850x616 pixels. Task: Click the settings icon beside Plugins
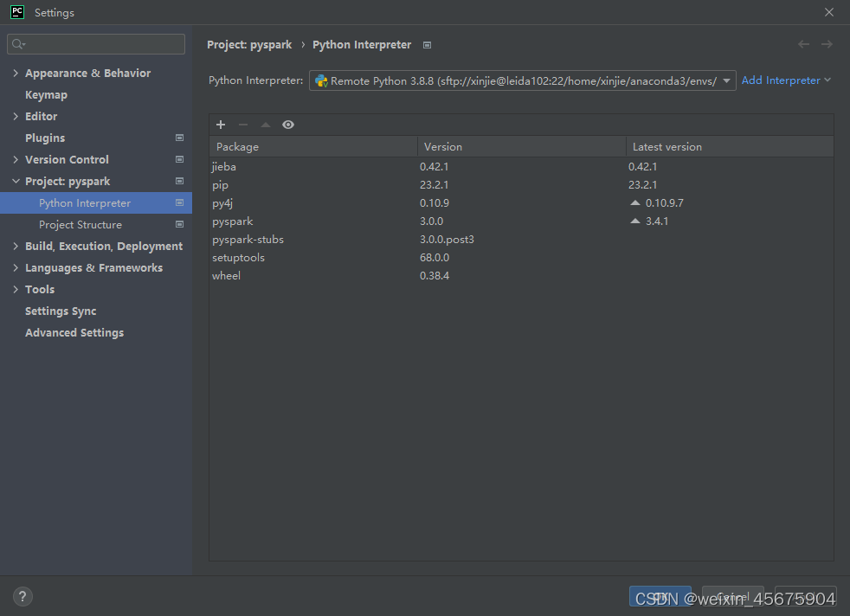click(x=178, y=138)
